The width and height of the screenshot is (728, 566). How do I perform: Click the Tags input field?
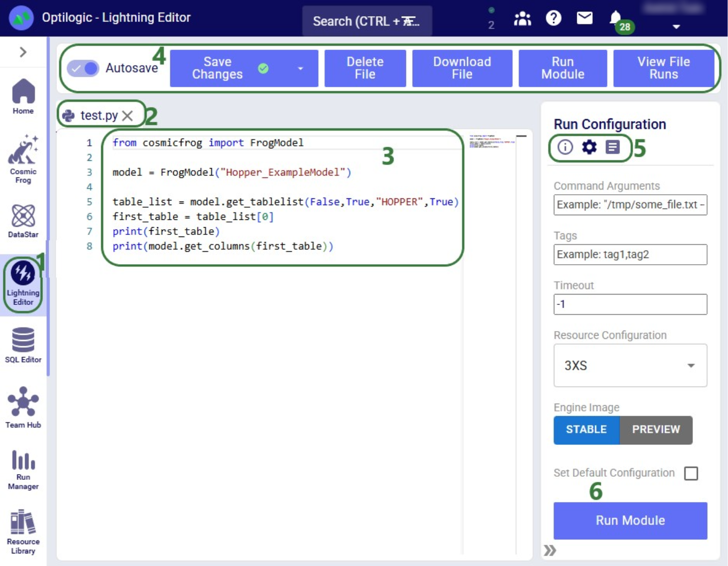[x=630, y=255]
